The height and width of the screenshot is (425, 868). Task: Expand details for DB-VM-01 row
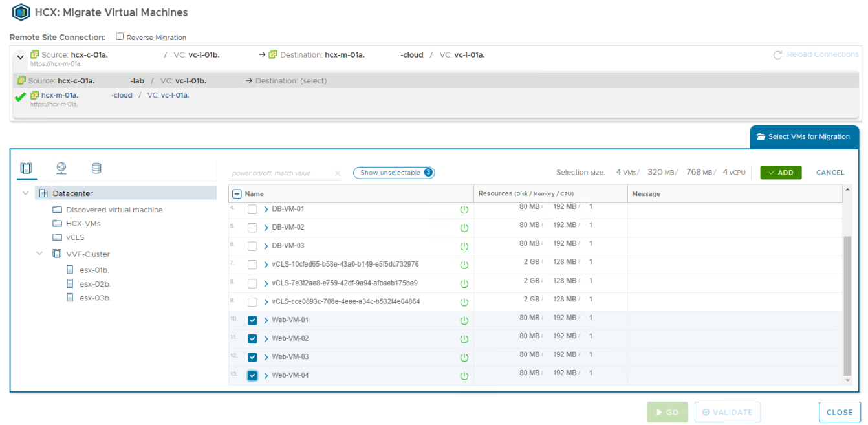coord(266,210)
